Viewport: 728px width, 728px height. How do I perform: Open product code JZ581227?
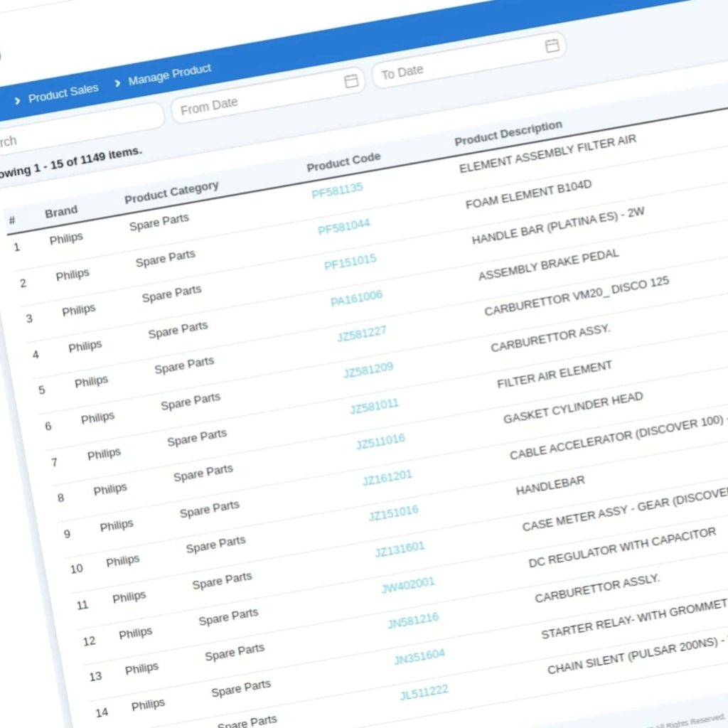pyautogui.click(x=362, y=334)
